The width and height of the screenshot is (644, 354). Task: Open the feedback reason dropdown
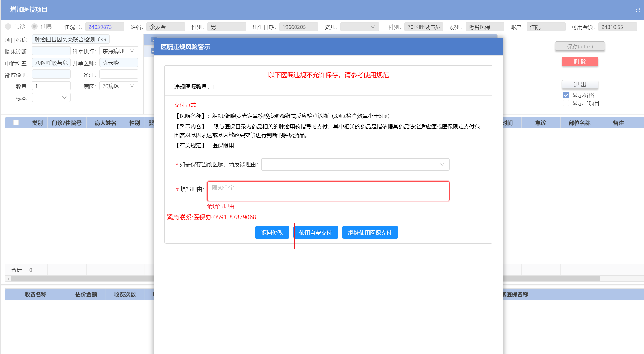click(x=355, y=164)
